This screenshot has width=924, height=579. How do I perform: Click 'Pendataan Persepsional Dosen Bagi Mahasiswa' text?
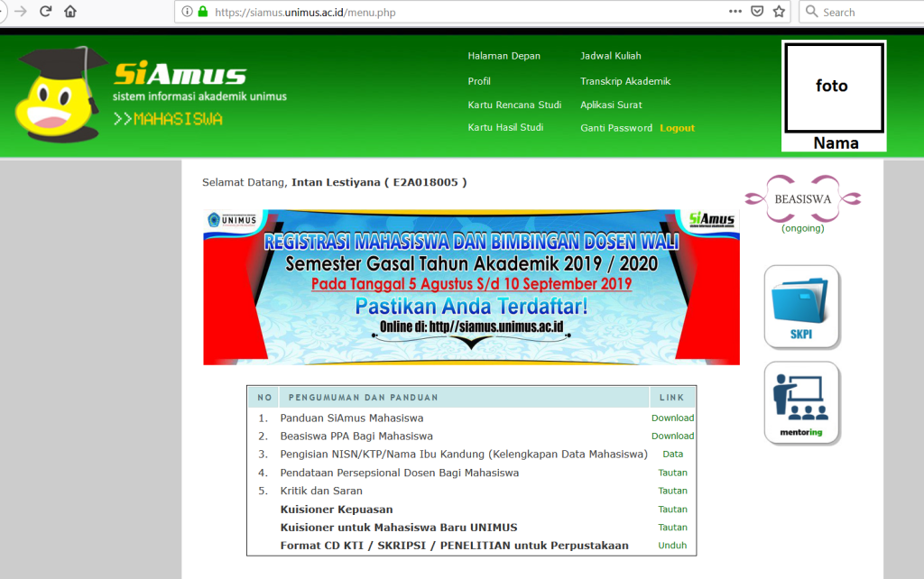tap(400, 473)
